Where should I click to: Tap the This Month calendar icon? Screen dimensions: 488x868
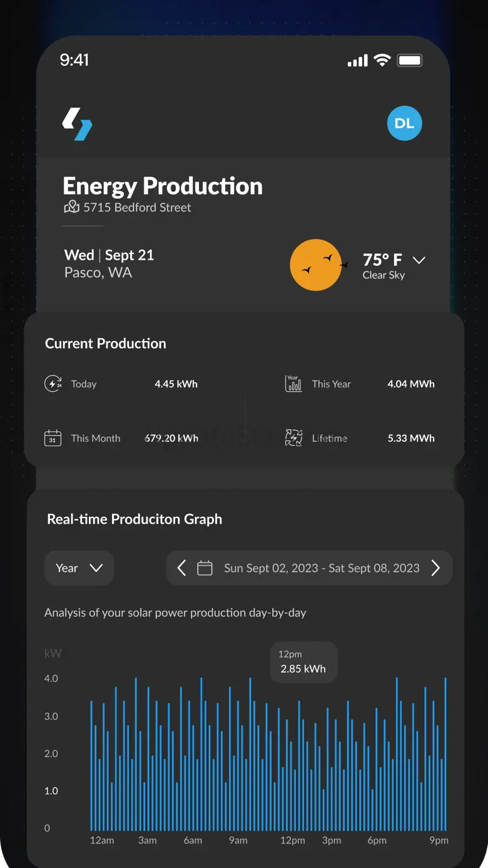click(x=53, y=438)
